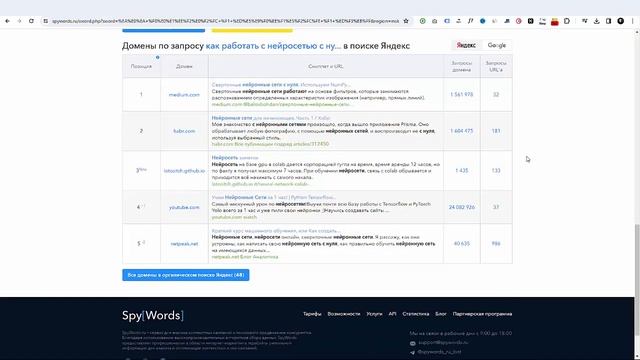Screen dimensions: 640x360
Task: Open Услуги in footer menu
Action: pos(374,314)
